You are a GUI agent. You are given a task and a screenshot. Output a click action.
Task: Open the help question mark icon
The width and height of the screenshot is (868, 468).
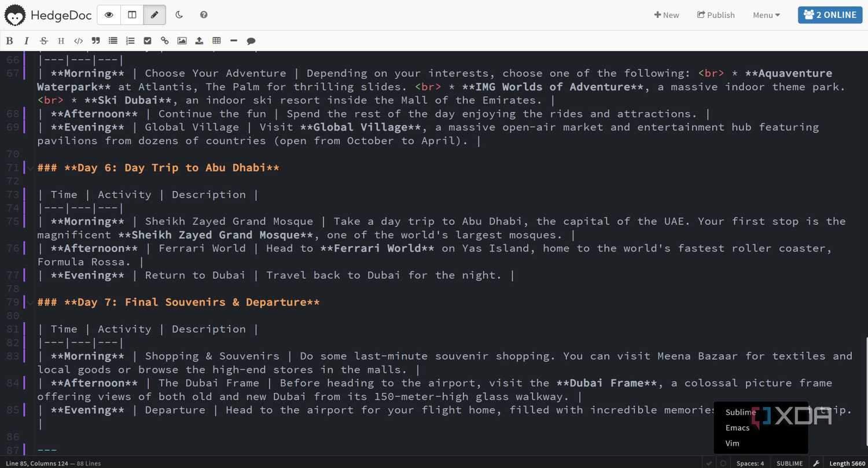(x=204, y=15)
